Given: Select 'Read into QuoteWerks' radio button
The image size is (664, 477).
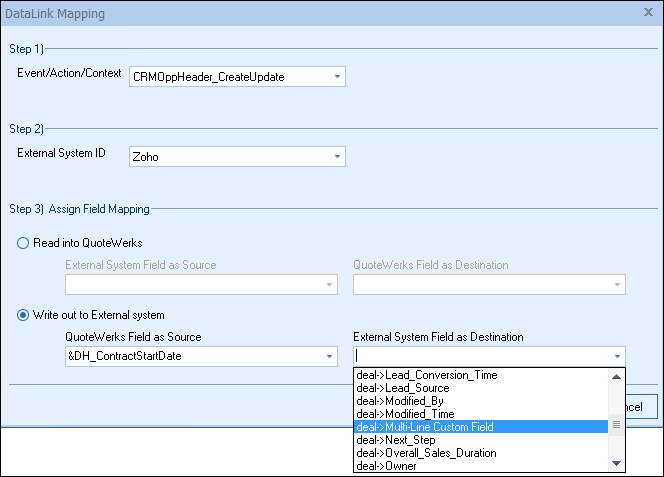Looking at the screenshot, I should coord(25,241).
